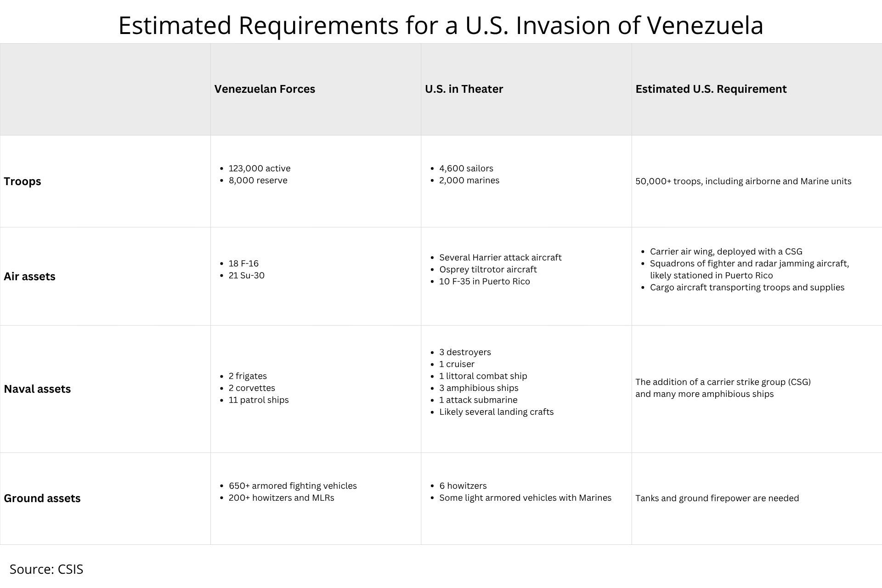The height and width of the screenshot is (588, 882).
Task: Select the 10 F-35 in Puerto Rico line
Action: coord(484,282)
